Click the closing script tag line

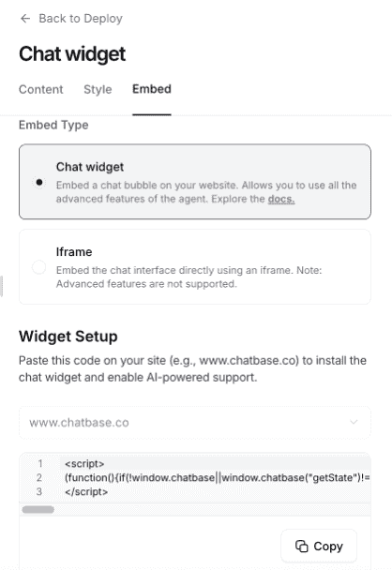click(x=86, y=492)
